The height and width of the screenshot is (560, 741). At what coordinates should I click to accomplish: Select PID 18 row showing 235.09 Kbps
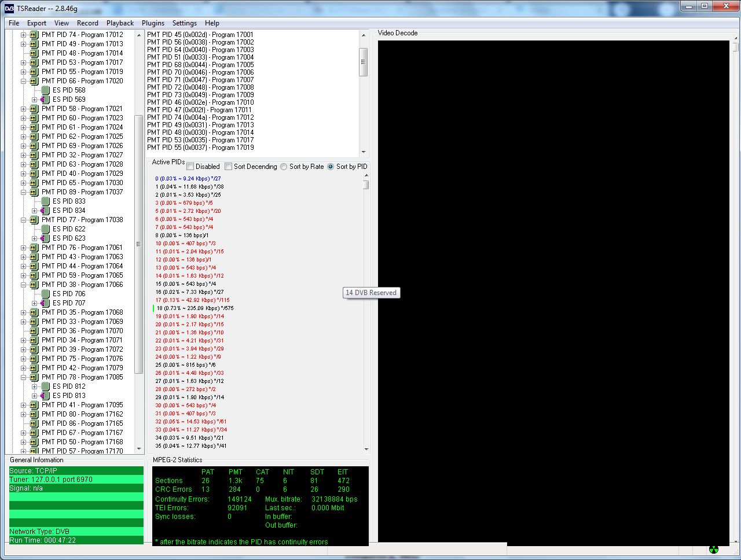coord(195,308)
